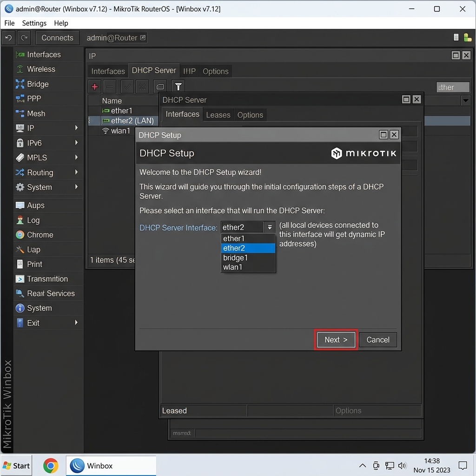The height and width of the screenshot is (476, 476).
Task: Click the redo arrow button
Action: pos(24,38)
